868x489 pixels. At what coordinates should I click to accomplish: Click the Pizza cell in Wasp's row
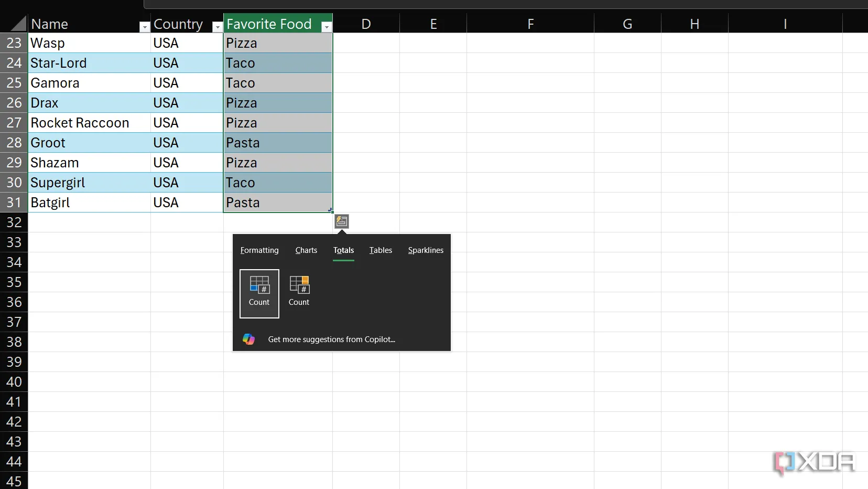278,43
